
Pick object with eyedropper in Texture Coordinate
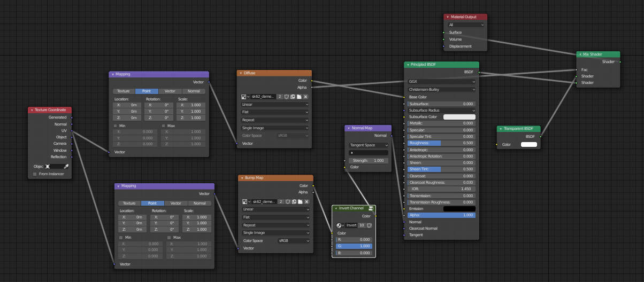pos(66,166)
